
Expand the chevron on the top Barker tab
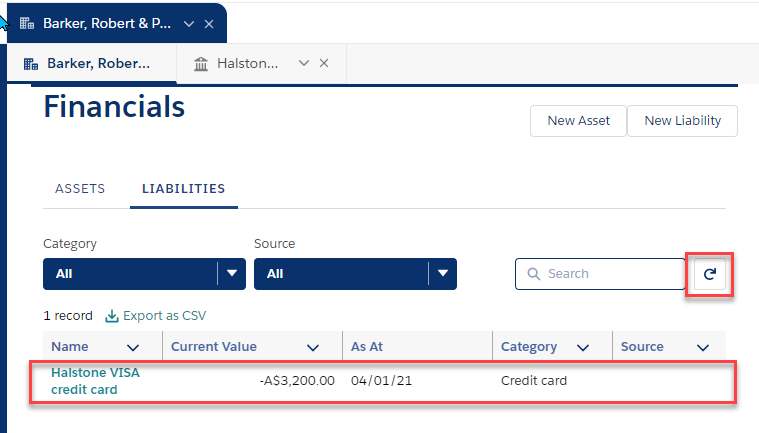pos(189,24)
